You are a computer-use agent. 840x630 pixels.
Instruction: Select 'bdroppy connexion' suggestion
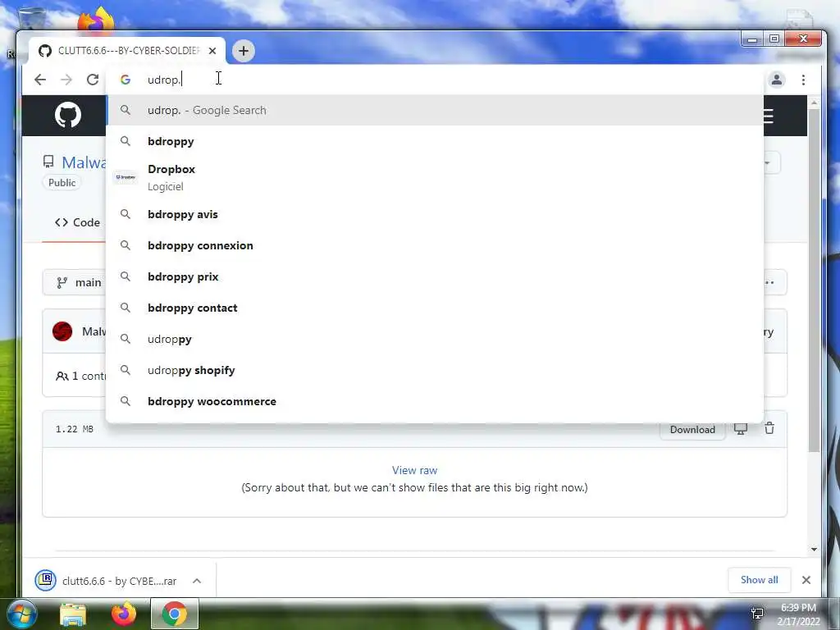[x=435, y=245]
